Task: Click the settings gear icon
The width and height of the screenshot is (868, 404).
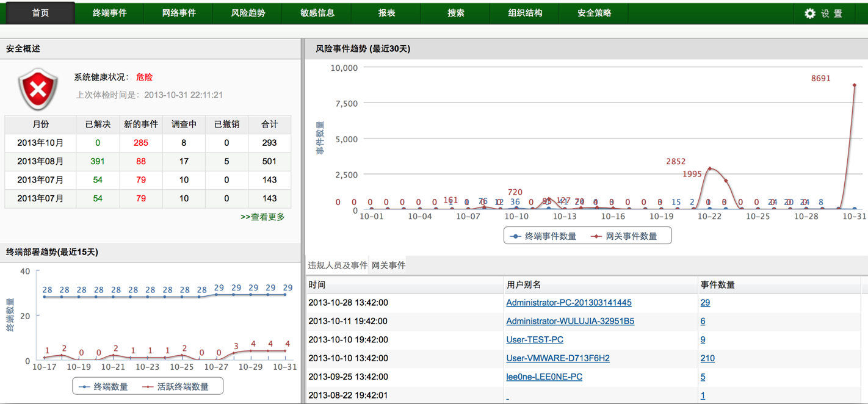Action: pyautogui.click(x=809, y=13)
